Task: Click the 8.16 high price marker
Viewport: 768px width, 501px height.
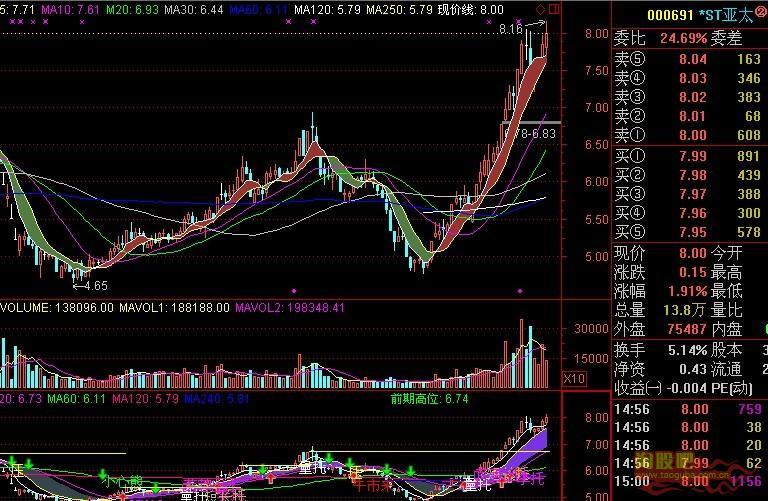Action: 512,31
